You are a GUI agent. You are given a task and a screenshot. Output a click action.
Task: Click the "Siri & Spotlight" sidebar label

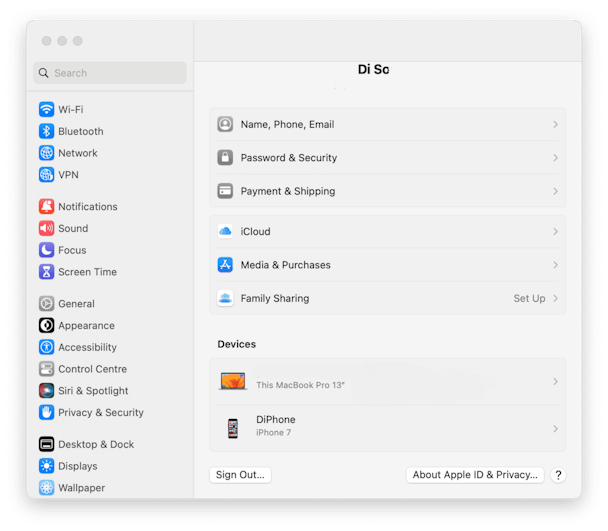click(x=93, y=390)
